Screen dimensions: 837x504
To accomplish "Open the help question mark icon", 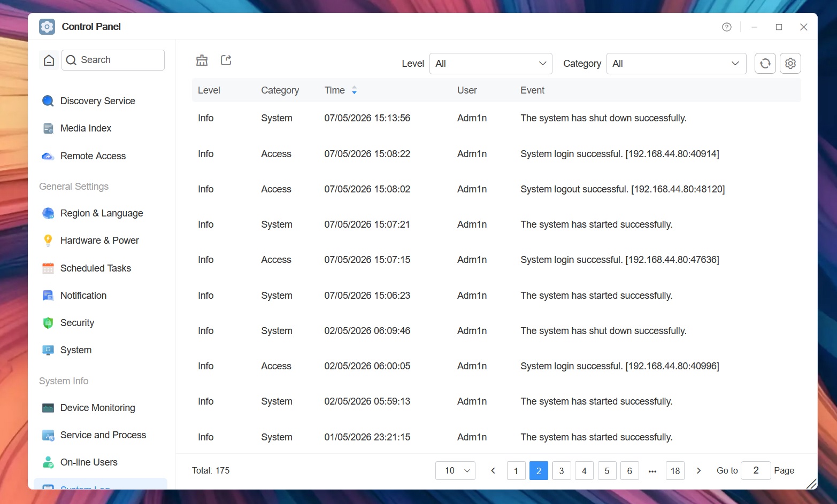I will [726, 27].
